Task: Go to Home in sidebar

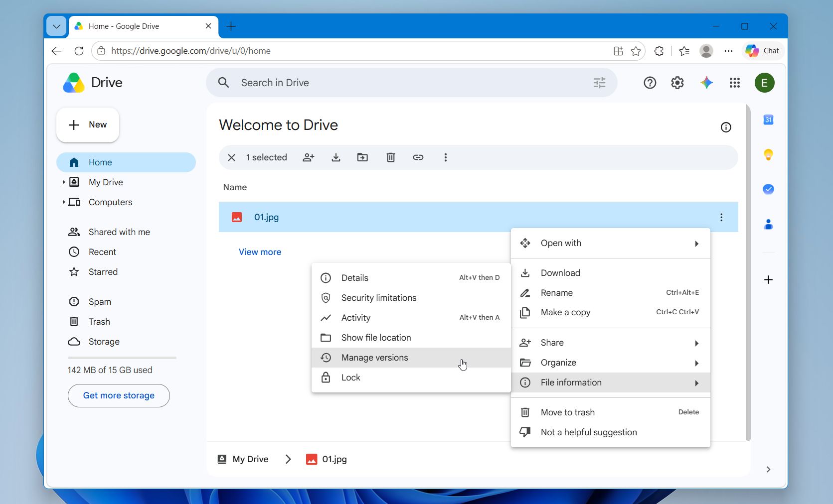Action: pyautogui.click(x=126, y=162)
